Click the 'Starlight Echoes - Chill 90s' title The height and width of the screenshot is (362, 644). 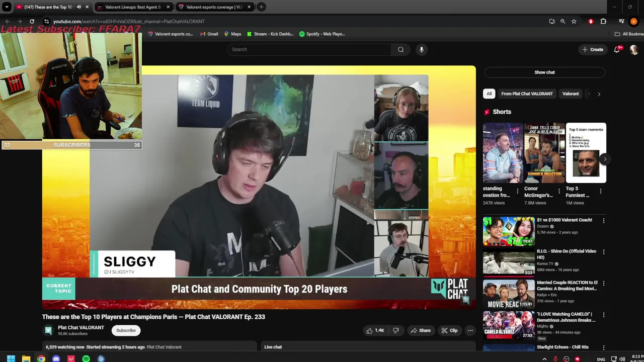pos(562,347)
